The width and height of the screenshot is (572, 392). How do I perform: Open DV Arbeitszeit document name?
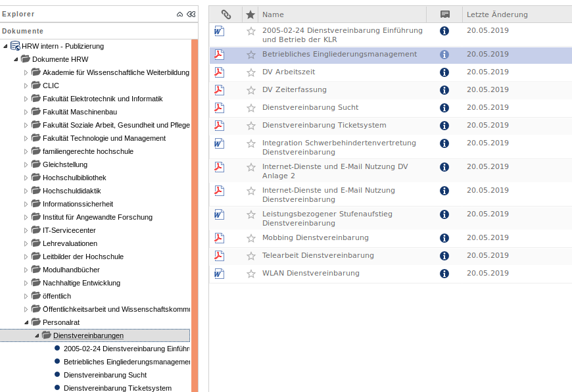pyautogui.click(x=289, y=72)
